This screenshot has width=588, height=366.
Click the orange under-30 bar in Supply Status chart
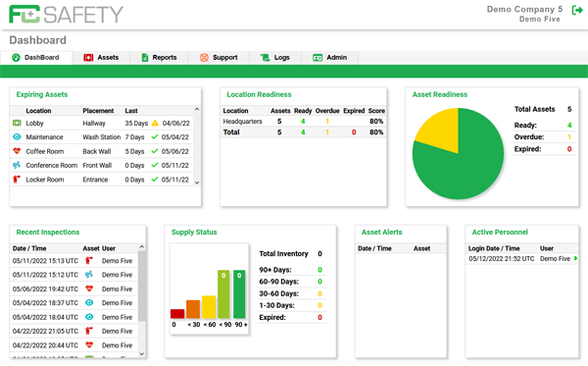tap(193, 309)
